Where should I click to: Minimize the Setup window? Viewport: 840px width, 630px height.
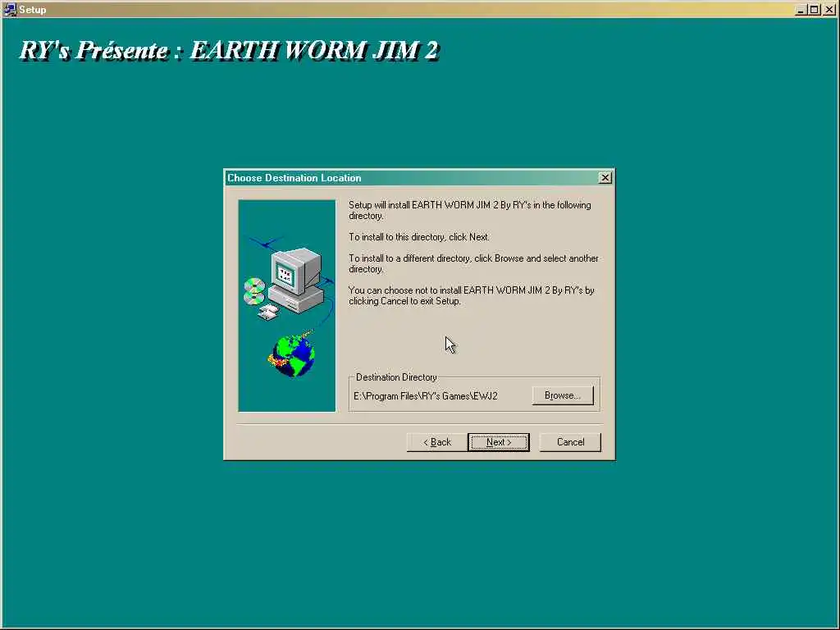pyautogui.click(x=801, y=10)
